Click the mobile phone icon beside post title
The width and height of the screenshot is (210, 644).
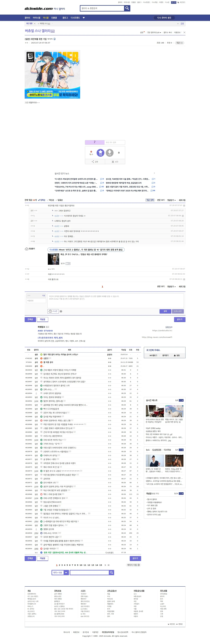[54, 39]
